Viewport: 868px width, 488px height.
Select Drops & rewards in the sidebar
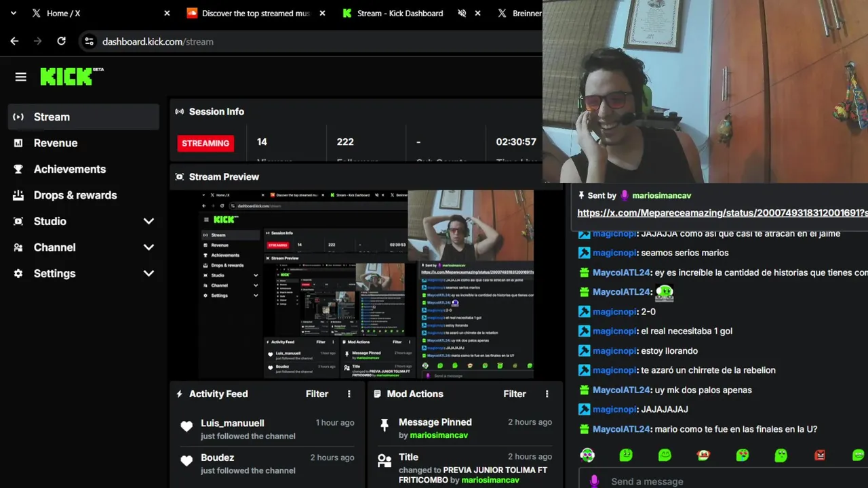(x=83, y=195)
